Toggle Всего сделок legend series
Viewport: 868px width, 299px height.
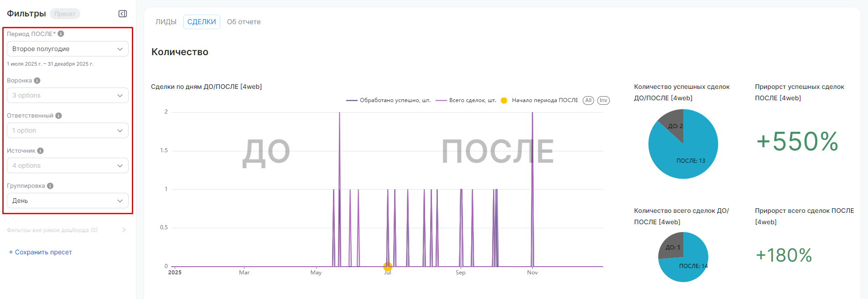[466, 100]
